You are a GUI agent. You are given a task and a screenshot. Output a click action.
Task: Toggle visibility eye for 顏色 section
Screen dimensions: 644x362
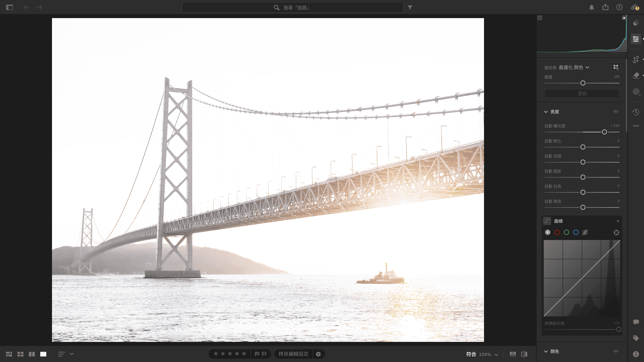(616, 351)
